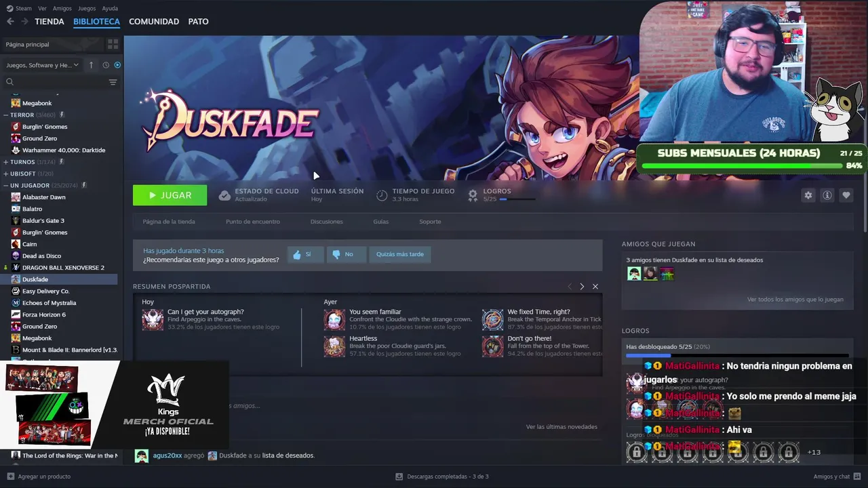Screen dimensions: 868x488
Task: Open the Ayuda menu
Action: coord(109,8)
